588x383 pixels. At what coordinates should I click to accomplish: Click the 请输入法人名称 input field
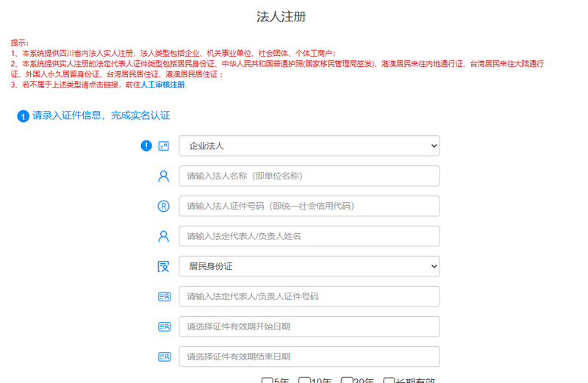tap(309, 176)
